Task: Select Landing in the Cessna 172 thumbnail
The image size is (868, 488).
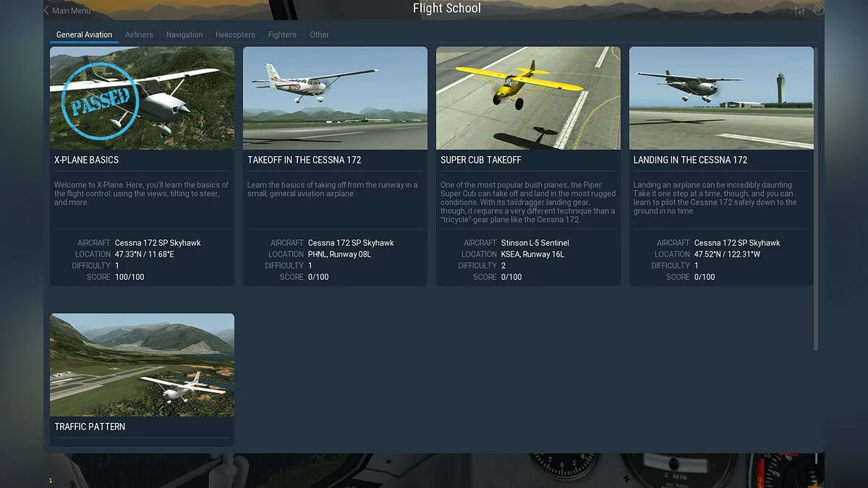Action: (721, 98)
